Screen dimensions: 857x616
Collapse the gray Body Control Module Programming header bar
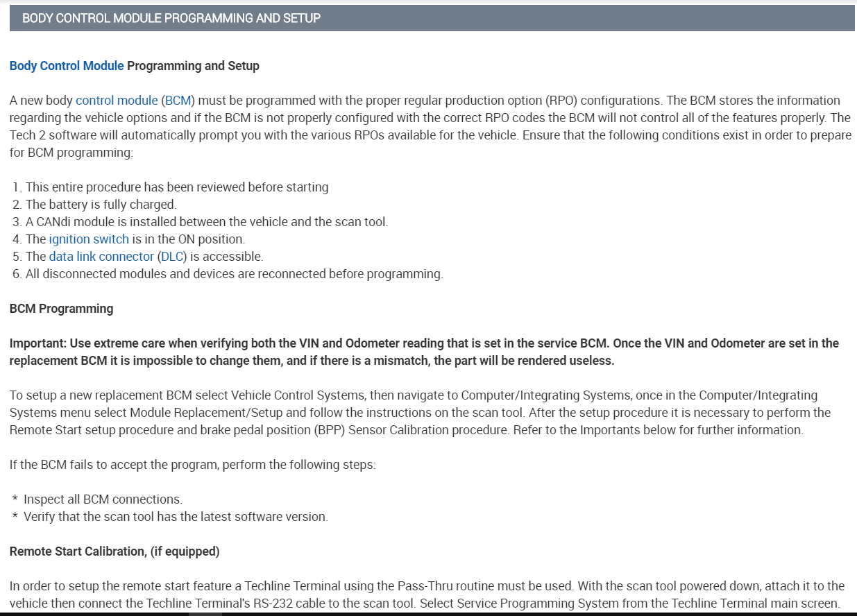[432, 18]
